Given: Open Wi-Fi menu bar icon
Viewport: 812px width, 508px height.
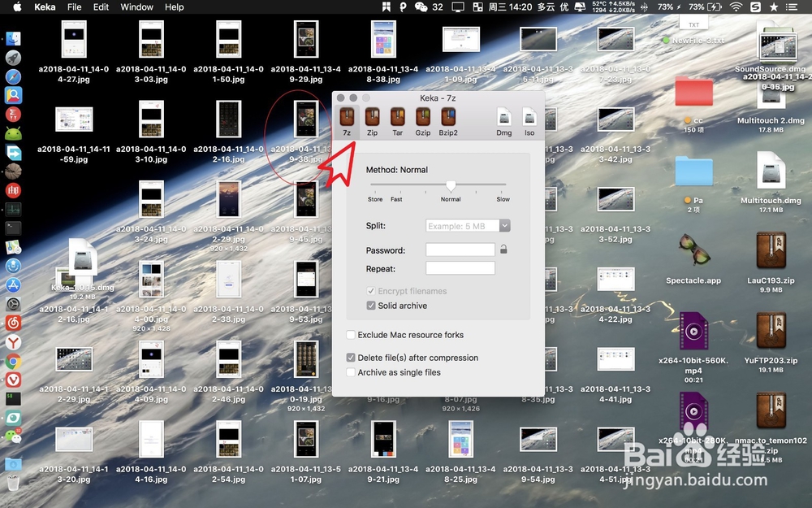Looking at the screenshot, I should click(736, 7).
